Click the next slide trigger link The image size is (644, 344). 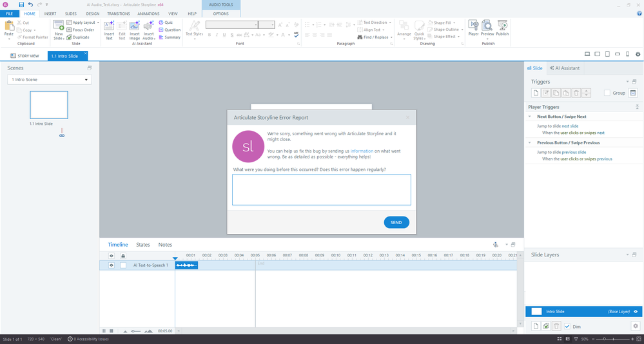pyautogui.click(x=570, y=126)
